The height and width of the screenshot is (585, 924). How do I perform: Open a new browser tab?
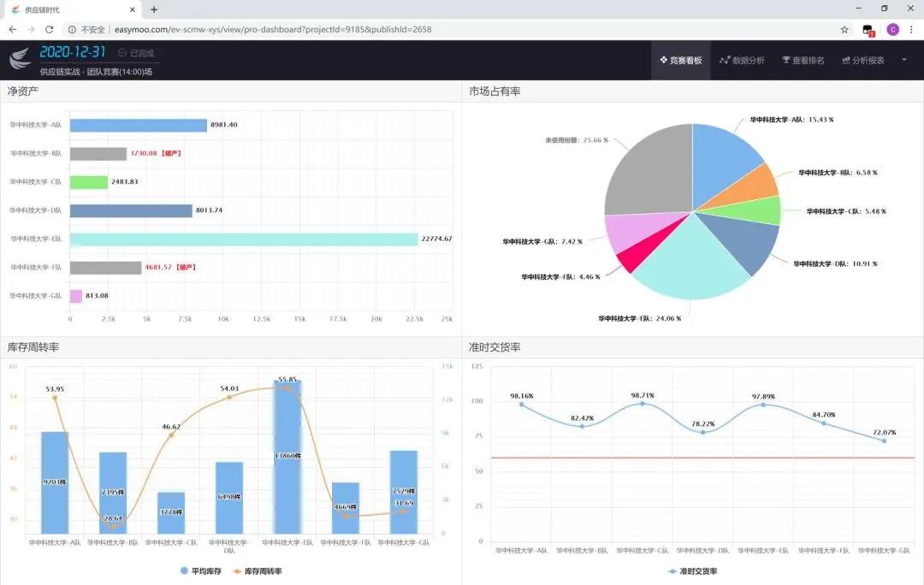[154, 9]
